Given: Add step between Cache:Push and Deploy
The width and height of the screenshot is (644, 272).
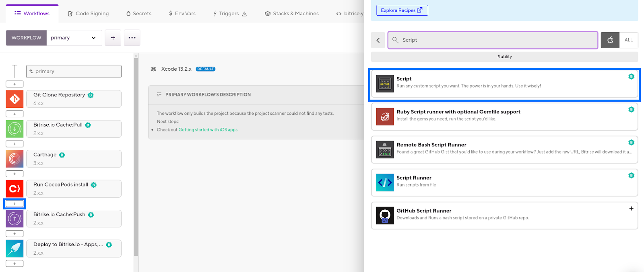Looking at the screenshot, I should pos(14,234).
